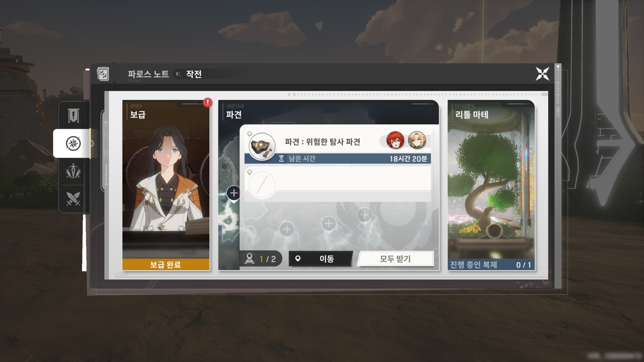Open the 리틀 마테 card
This screenshot has height=362, width=644.
491,185
